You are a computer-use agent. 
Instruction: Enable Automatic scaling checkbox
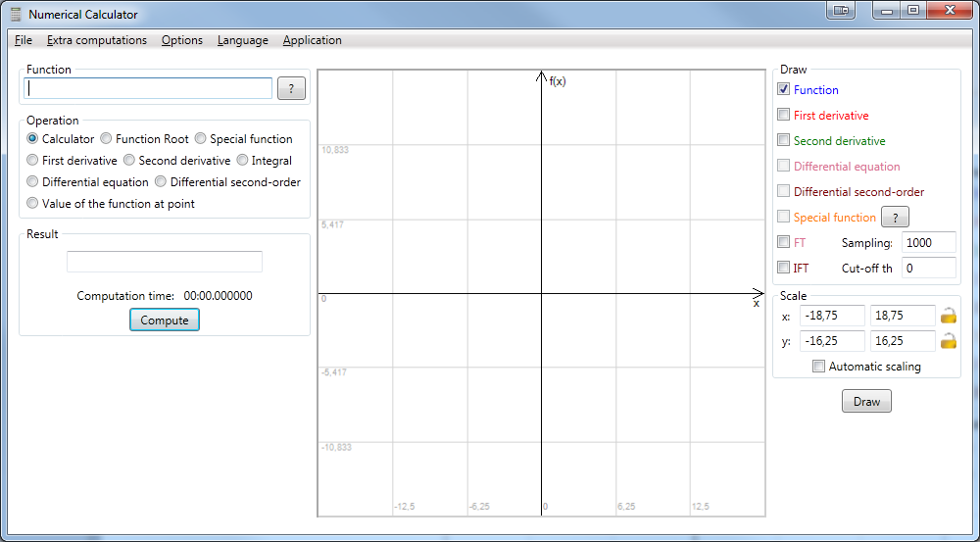[x=818, y=367]
